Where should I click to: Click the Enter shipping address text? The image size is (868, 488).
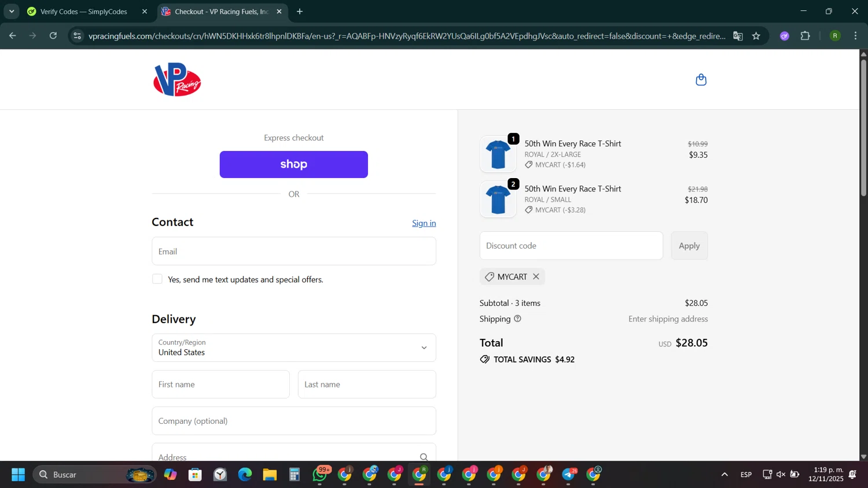(668, 319)
